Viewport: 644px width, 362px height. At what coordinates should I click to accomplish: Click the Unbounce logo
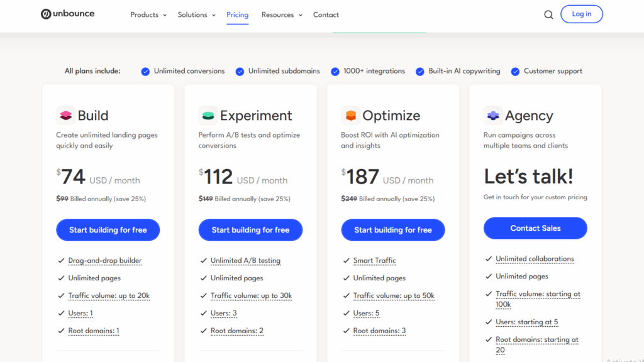tap(68, 14)
